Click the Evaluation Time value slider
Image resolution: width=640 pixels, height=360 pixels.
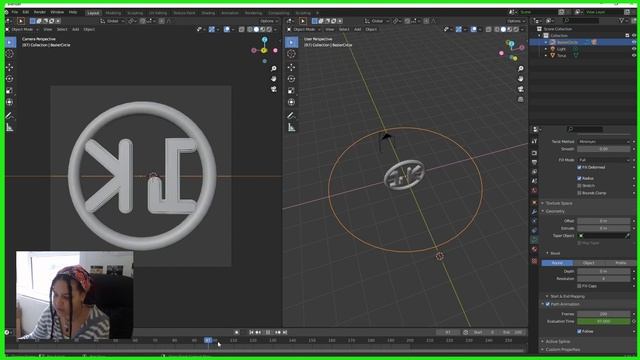coord(604,322)
